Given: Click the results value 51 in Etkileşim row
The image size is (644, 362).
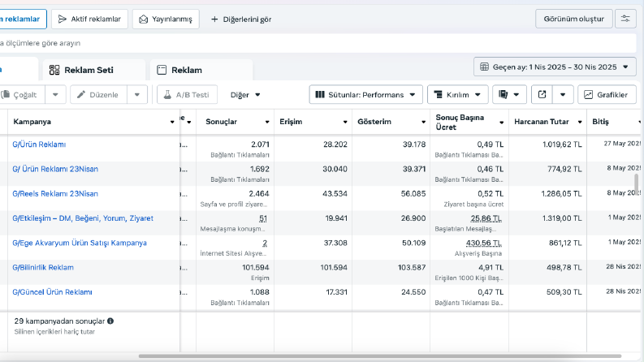Looking at the screenshot, I should (x=263, y=218).
